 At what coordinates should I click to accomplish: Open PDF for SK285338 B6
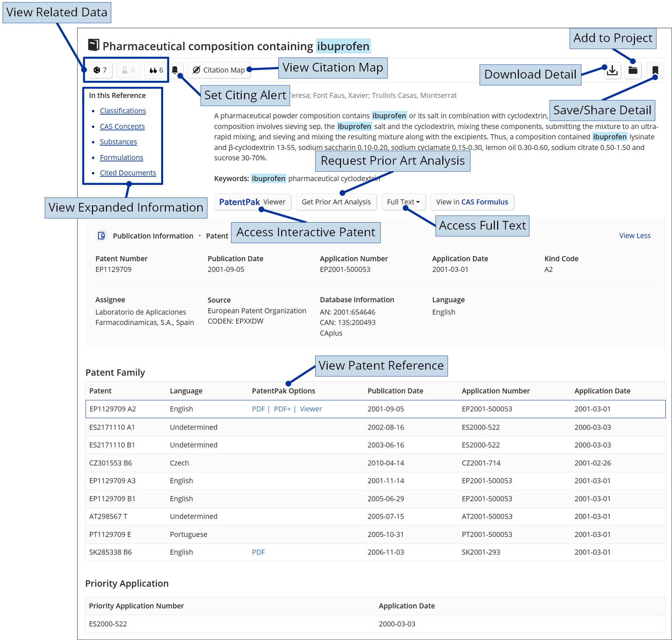pyautogui.click(x=258, y=552)
